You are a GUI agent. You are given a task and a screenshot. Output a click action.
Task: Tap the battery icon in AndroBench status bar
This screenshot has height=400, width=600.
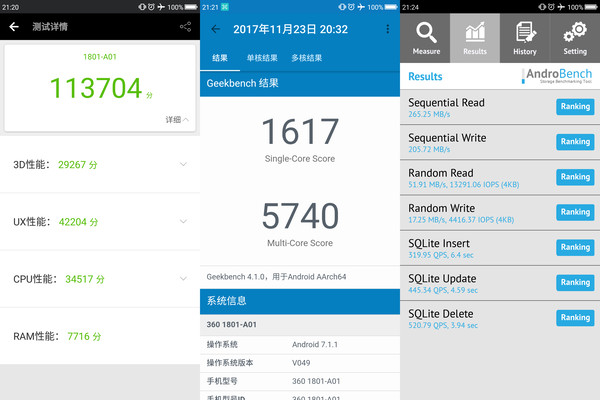point(591,7)
